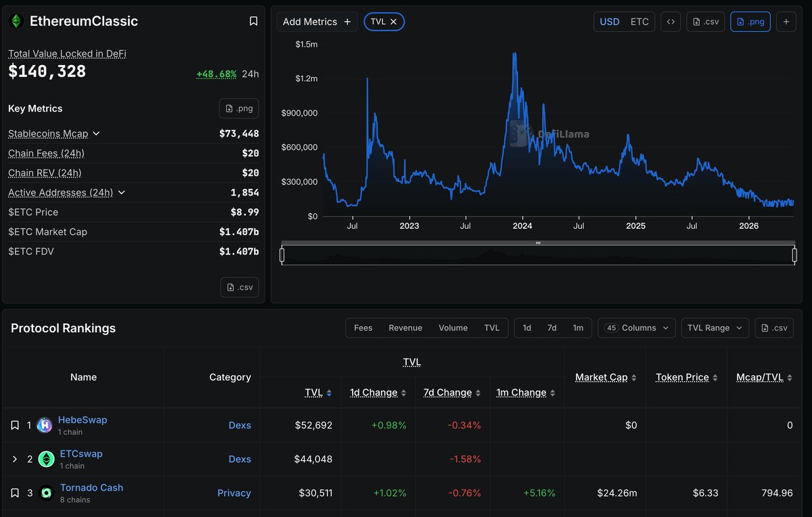Screen dimensions: 812x517
Task: Sort table by TVL column
Action: (x=318, y=392)
